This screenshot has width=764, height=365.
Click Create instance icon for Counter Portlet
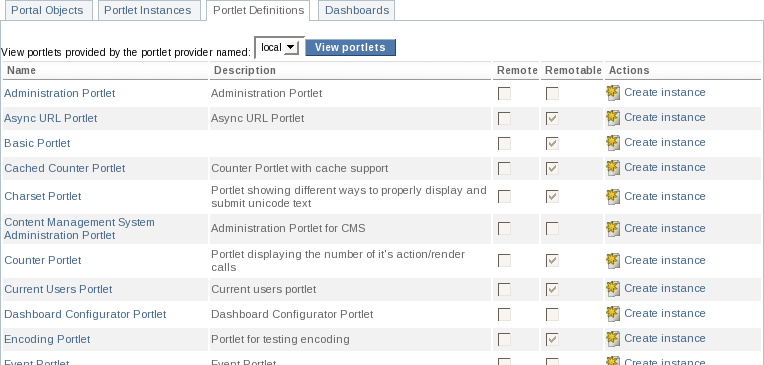(x=613, y=260)
